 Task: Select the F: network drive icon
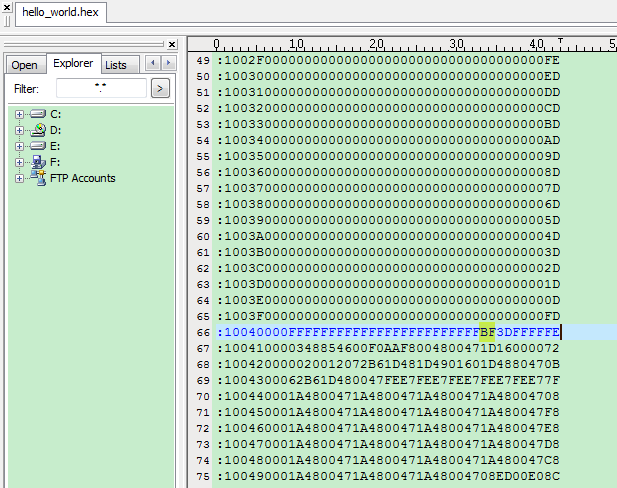coord(38,162)
